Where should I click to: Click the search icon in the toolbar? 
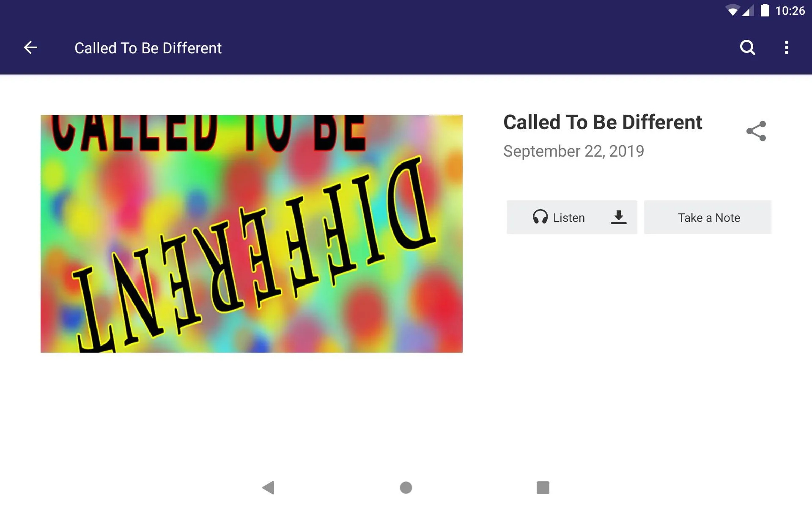pyautogui.click(x=747, y=47)
